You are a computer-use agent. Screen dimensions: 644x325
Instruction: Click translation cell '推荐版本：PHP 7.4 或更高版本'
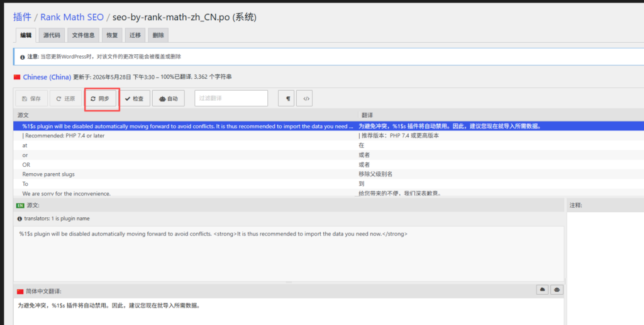(x=399, y=136)
